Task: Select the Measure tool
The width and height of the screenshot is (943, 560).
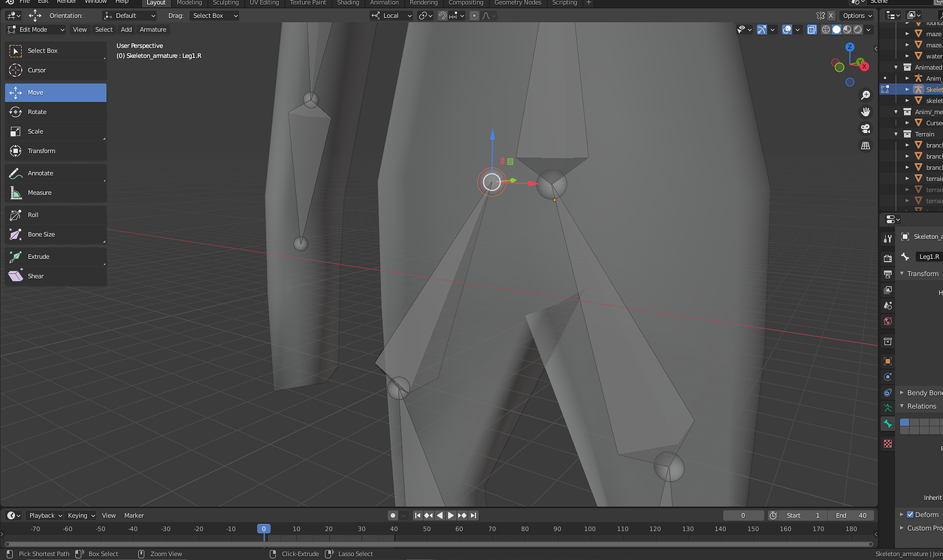Action: [56, 193]
